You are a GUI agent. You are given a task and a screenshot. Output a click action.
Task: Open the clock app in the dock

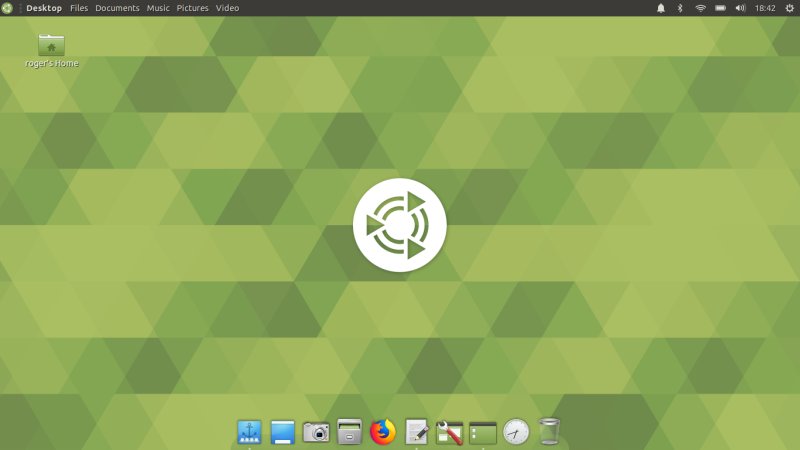(516, 432)
